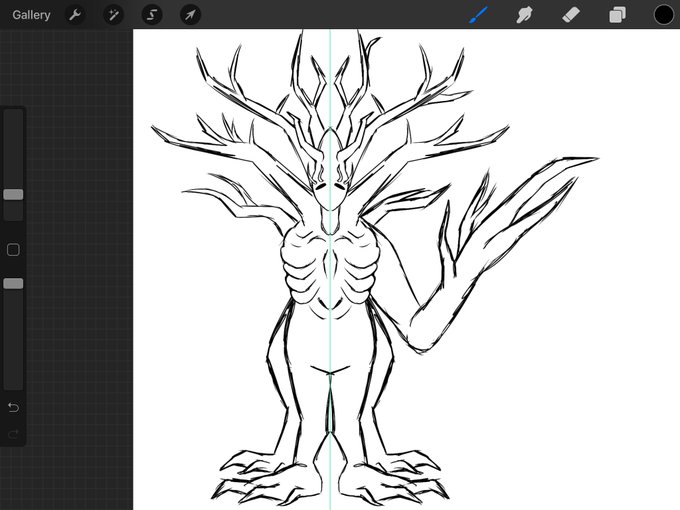Tap the square modify button in sidebar
Screen dimensions: 680x510
point(13,250)
